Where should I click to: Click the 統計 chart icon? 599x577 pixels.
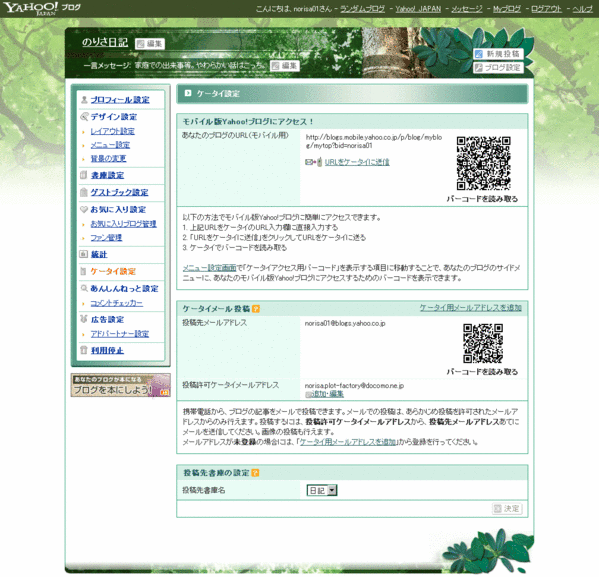pos(83,254)
